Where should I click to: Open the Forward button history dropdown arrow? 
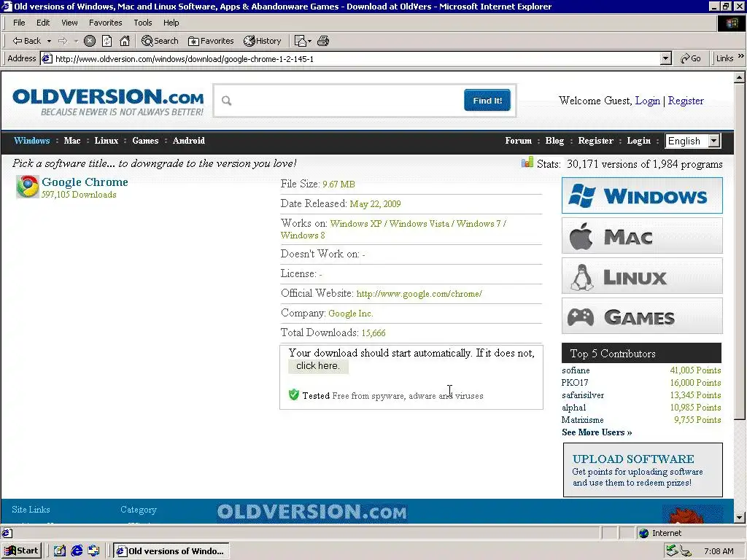click(x=76, y=41)
